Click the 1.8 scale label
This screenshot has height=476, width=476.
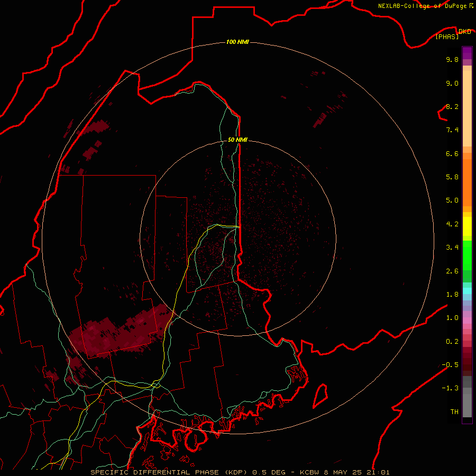(x=452, y=295)
